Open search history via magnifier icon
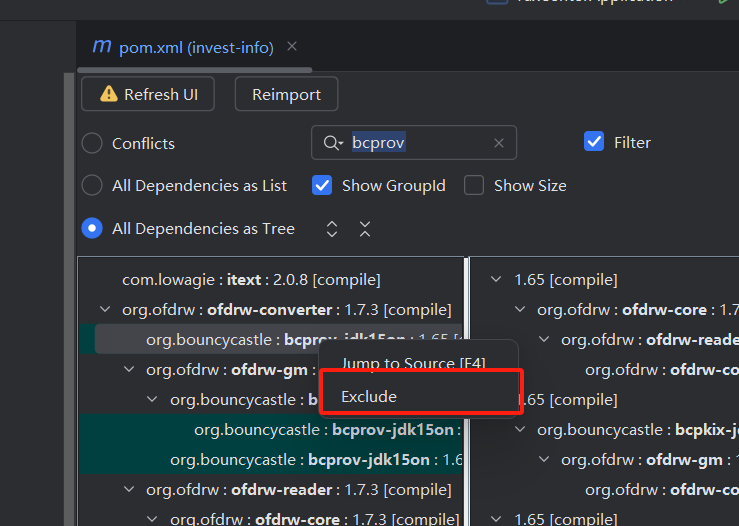The width and height of the screenshot is (739, 526). point(333,142)
